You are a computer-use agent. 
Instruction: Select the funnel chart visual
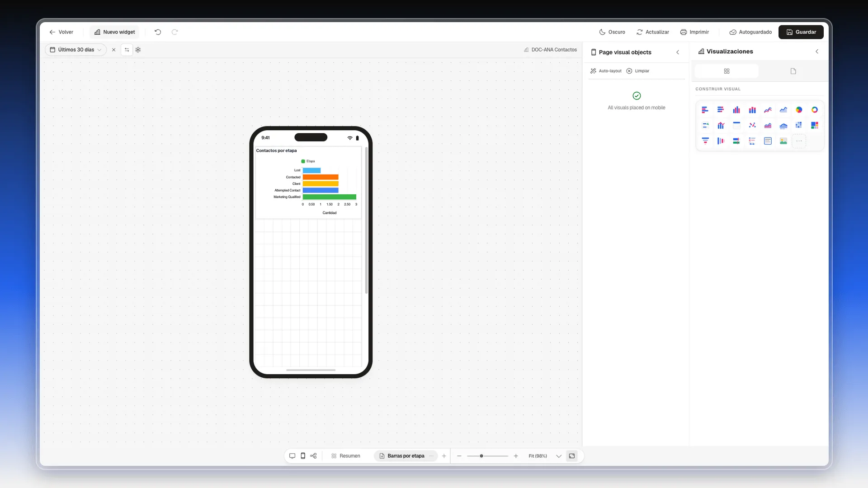tap(705, 141)
